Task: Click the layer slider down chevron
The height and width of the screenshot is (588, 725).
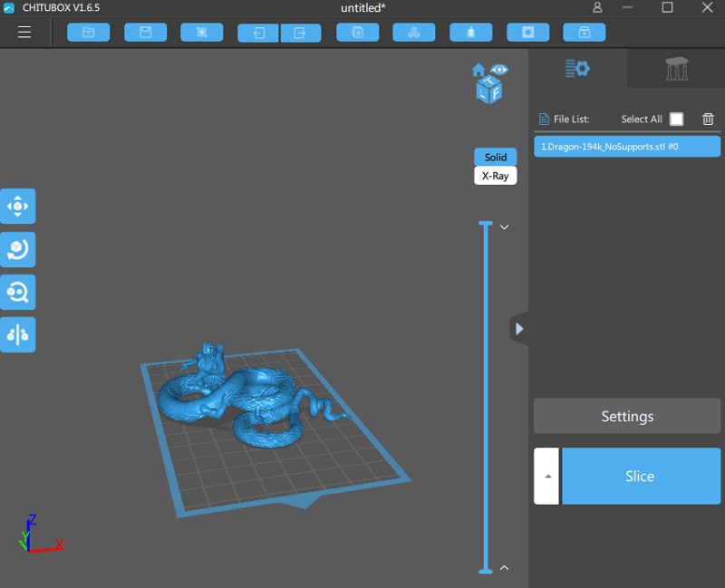Action: pos(505,227)
